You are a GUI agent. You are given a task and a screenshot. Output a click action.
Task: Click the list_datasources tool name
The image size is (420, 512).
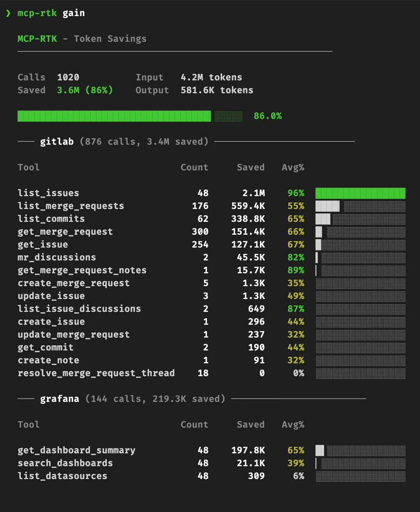tap(62, 476)
